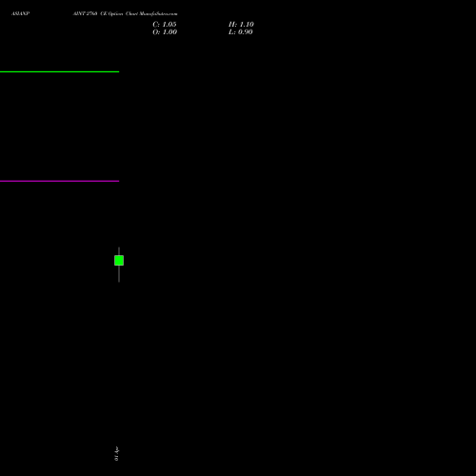476x476 pixels.
Task: Click the low value "L: 0.90"
Action: tap(241, 32)
